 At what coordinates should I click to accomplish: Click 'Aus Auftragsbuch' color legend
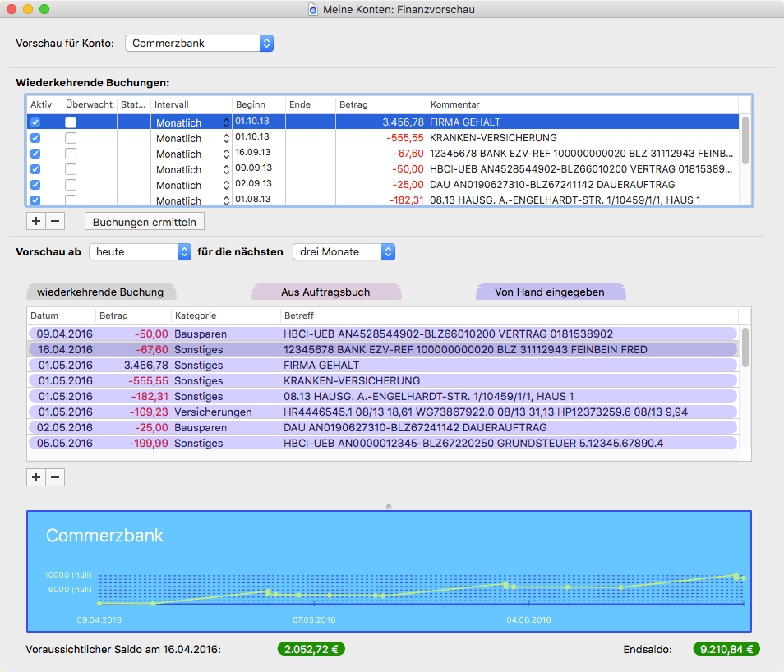tap(325, 292)
